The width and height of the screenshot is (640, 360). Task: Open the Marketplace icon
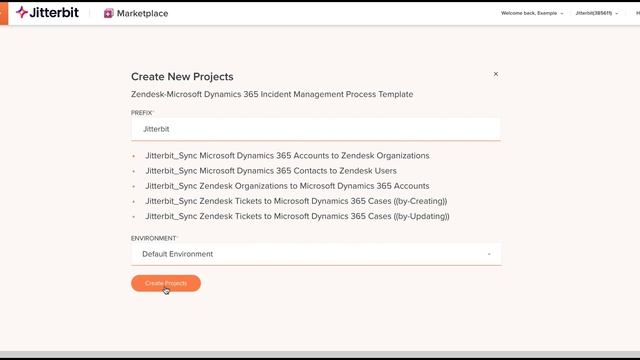108,13
